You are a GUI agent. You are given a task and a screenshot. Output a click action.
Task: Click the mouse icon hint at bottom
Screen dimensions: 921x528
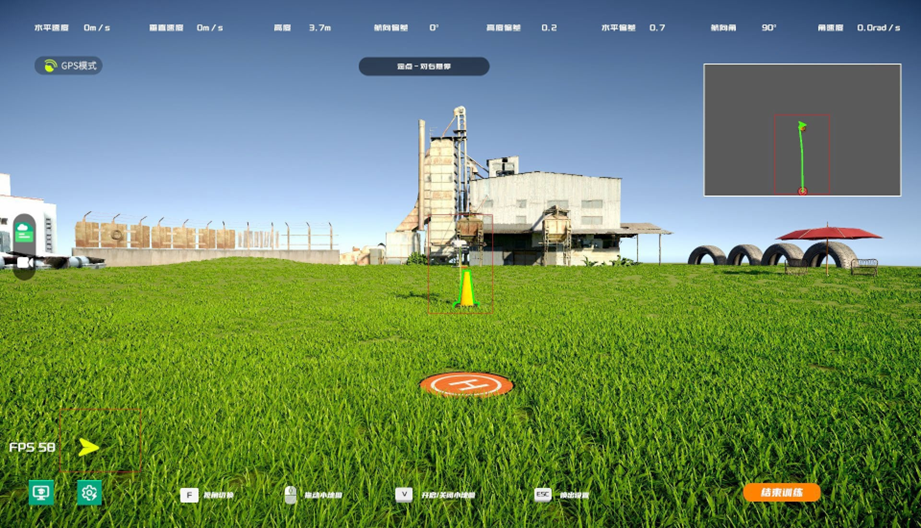[290, 494]
